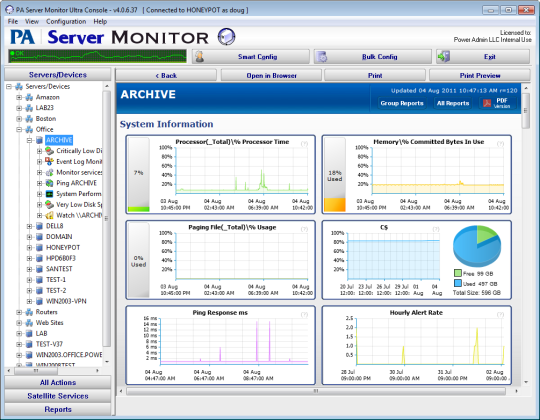Screen dimensions: 540x420
Task: Click the Smart Config wizard icon
Action: [199, 57]
